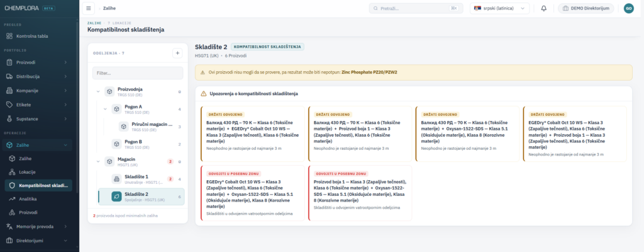Viewport: 644px width, 252px height.
Task: Click the Magacin cube icon
Action: coord(109,161)
